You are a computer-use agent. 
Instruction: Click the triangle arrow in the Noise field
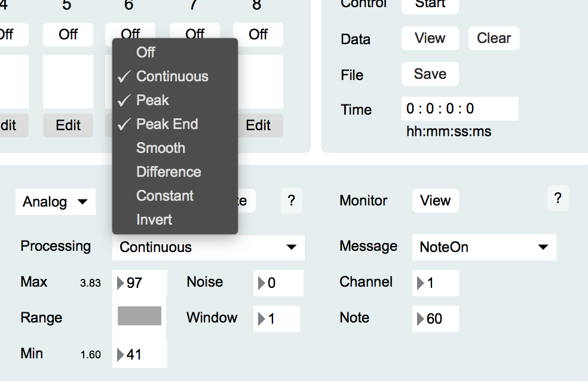(x=262, y=283)
